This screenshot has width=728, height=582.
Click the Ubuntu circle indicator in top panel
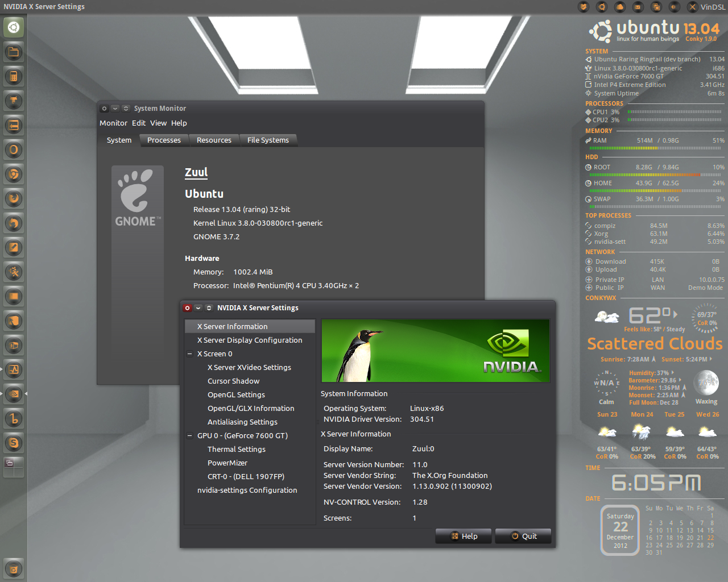pyautogui.click(x=601, y=7)
